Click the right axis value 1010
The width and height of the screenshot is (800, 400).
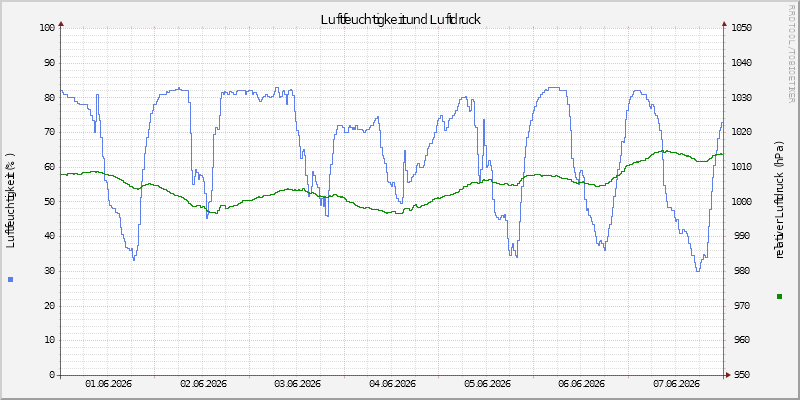pyautogui.click(x=741, y=167)
